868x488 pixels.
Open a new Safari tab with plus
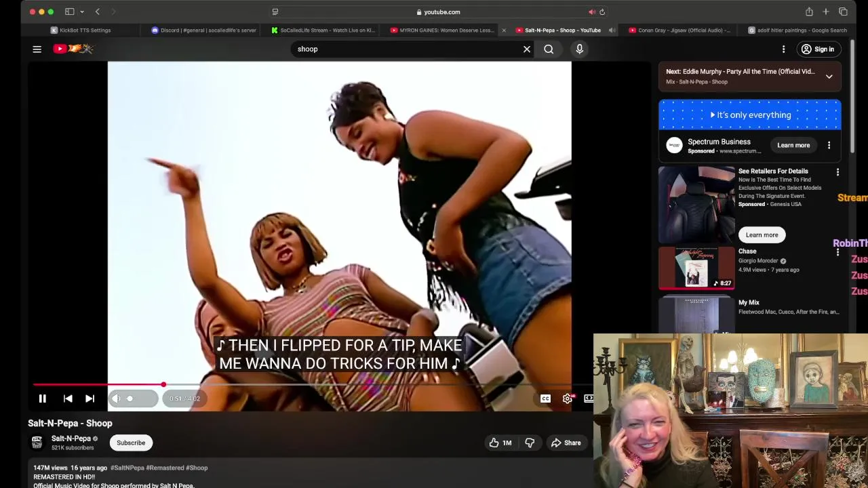tap(826, 12)
